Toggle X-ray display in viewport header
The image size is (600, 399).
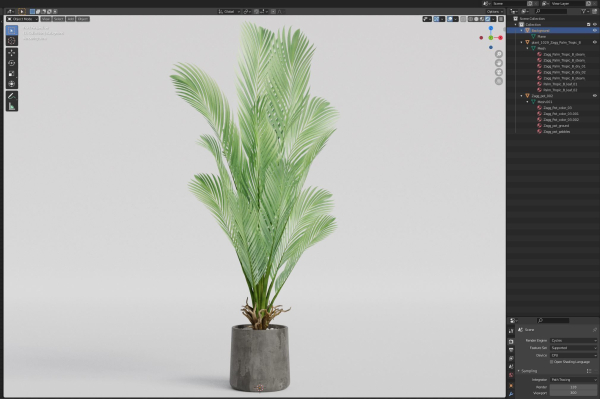(463, 19)
